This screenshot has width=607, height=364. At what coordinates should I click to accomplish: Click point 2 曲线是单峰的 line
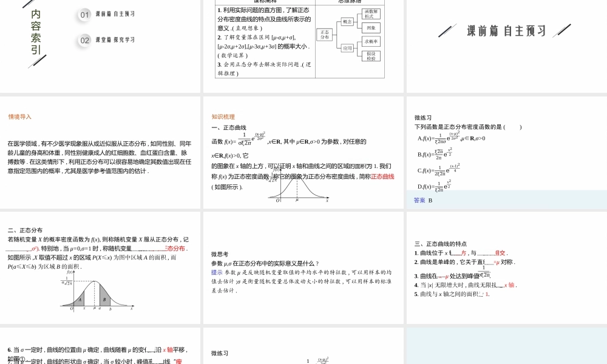pos(464,262)
